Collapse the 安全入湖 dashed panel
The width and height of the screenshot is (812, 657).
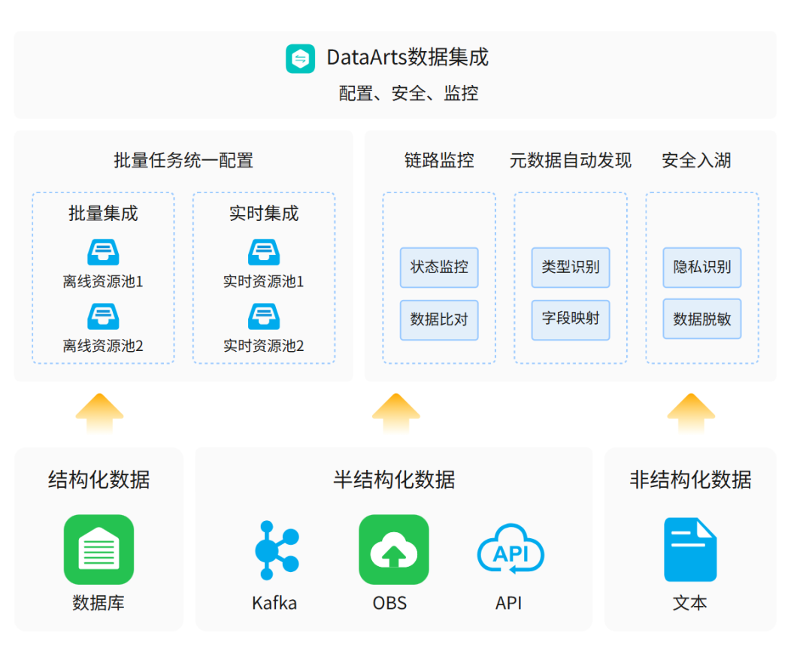pyautogui.click(x=701, y=278)
